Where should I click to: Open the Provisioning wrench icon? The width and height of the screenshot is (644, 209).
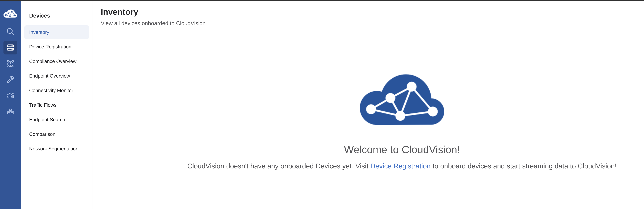10,79
